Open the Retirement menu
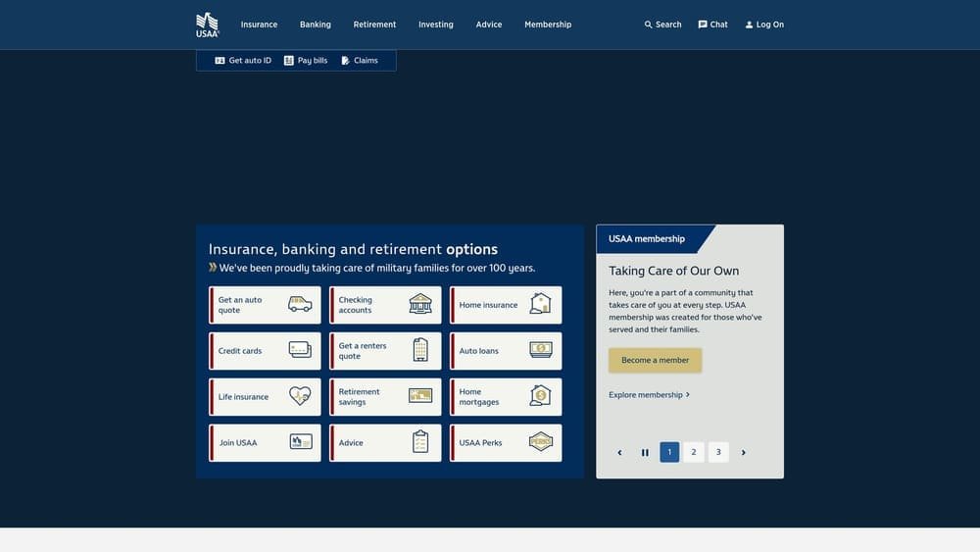Screen dimensions: 980x552 (374, 25)
